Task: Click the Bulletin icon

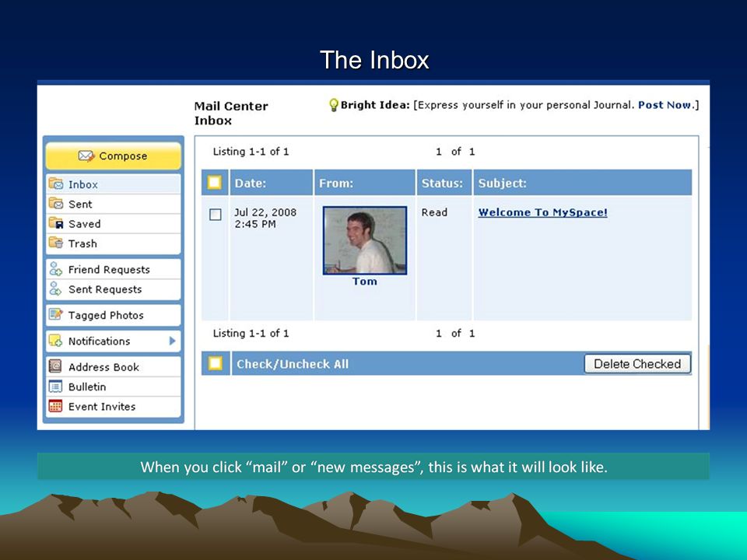Action: click(x=56, y=387)
